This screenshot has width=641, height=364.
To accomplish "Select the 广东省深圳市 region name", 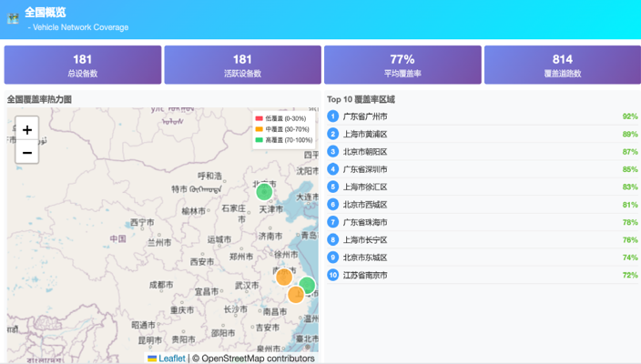I will point(365,169).
